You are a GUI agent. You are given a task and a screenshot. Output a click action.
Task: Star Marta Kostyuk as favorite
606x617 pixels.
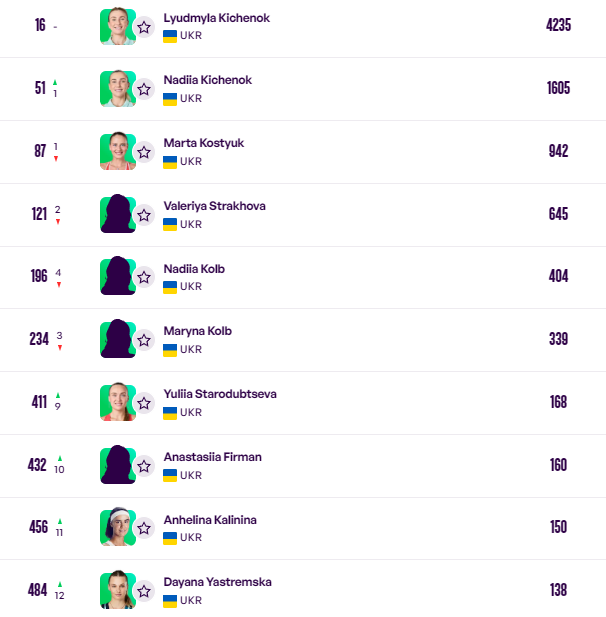144,152
